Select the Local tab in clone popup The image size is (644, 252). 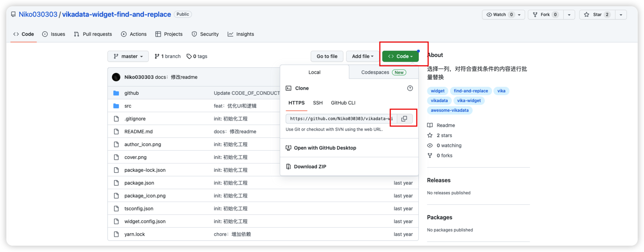(315, 72)
